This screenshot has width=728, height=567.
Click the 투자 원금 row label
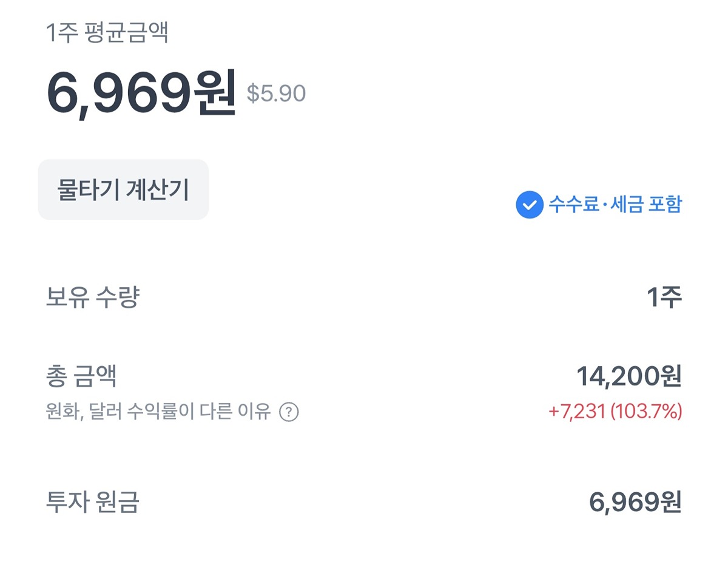click(93, 503)
